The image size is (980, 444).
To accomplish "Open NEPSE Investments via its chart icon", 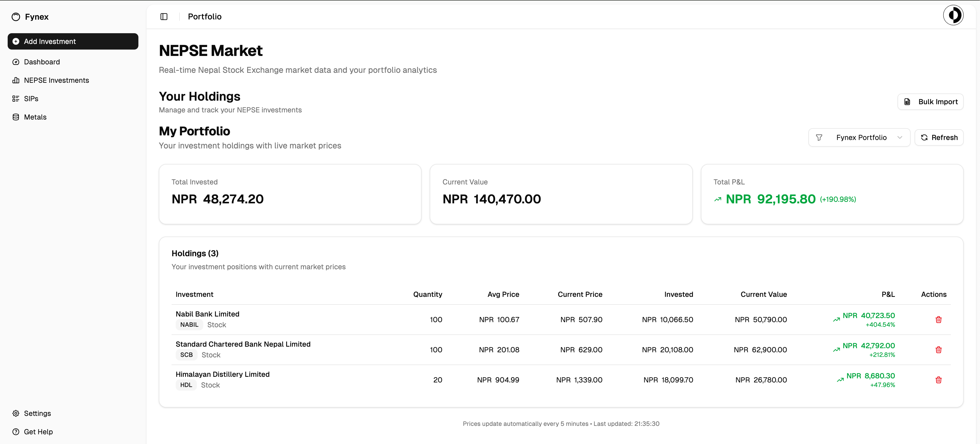I will (x=16, y=80).
